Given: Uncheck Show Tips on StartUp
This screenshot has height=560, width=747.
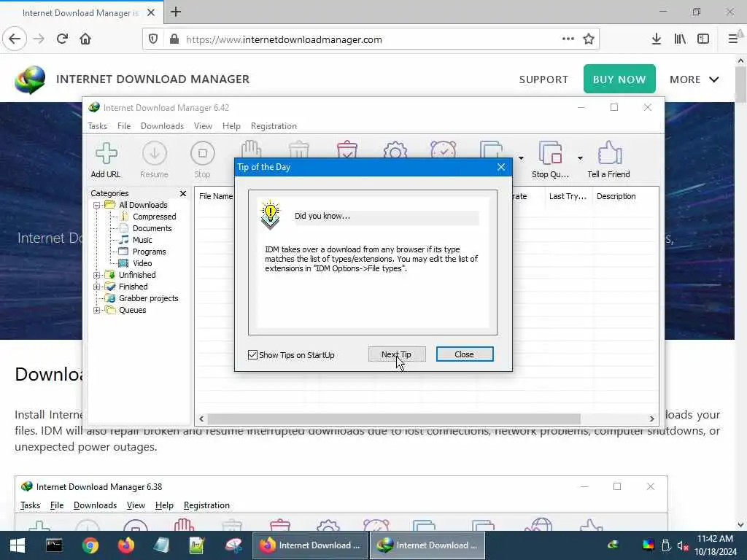Looking at the screenshot, I should [x=253, y=355].
